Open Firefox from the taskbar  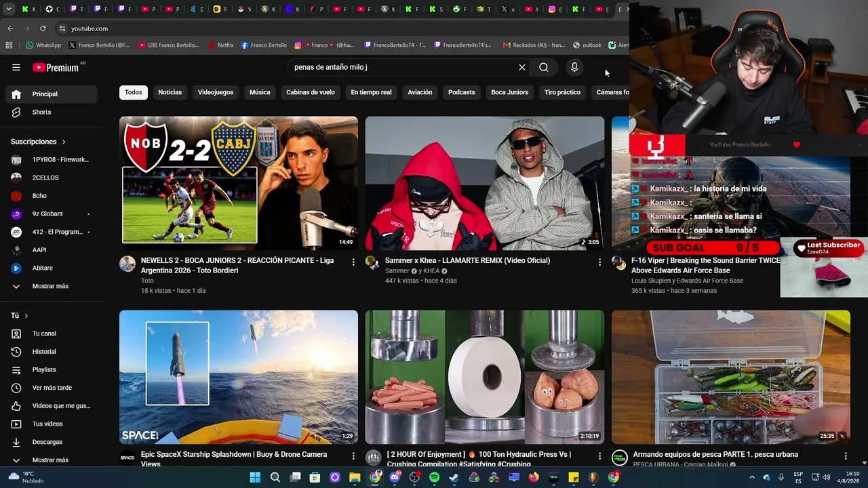[x=534, y=477]
